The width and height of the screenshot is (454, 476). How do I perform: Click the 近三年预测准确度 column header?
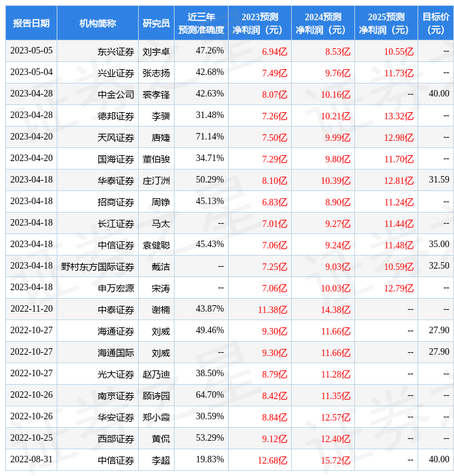point(201,23)
